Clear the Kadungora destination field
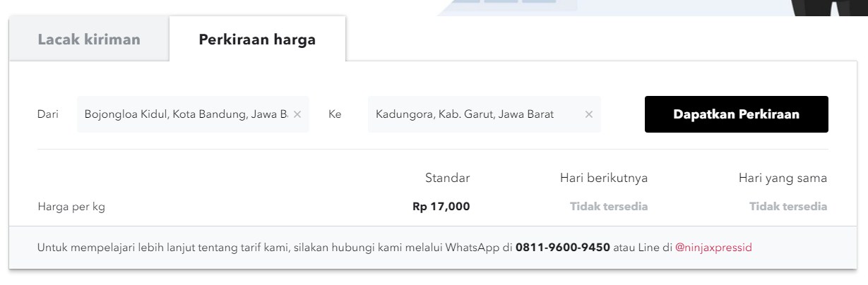Image resolution: width=868 pixels, height=285 pixels. tap(589, 114)
